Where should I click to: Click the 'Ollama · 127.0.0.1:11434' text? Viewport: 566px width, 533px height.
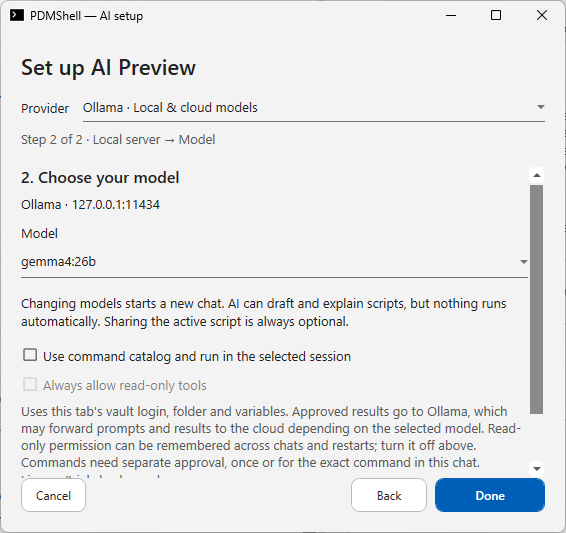90,205
